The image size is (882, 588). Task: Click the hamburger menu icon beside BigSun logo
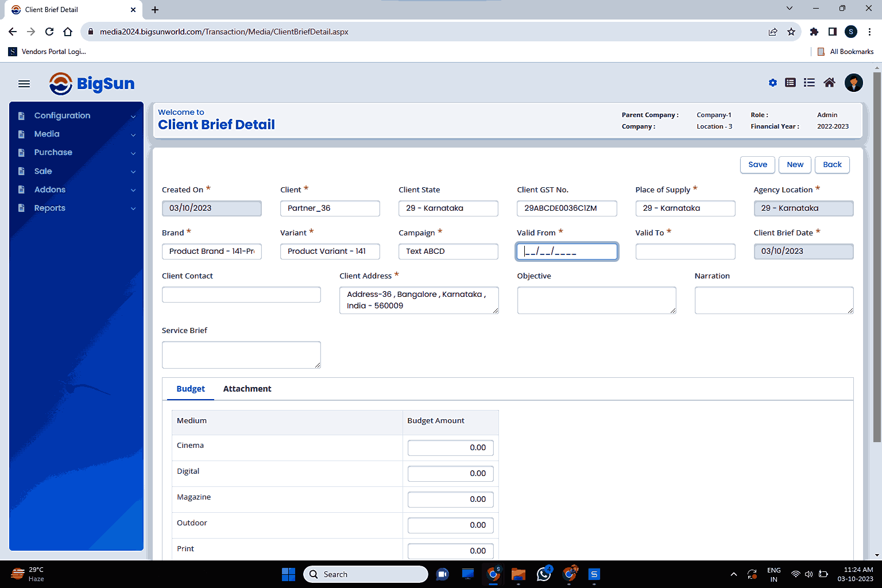tap(24, 84)
